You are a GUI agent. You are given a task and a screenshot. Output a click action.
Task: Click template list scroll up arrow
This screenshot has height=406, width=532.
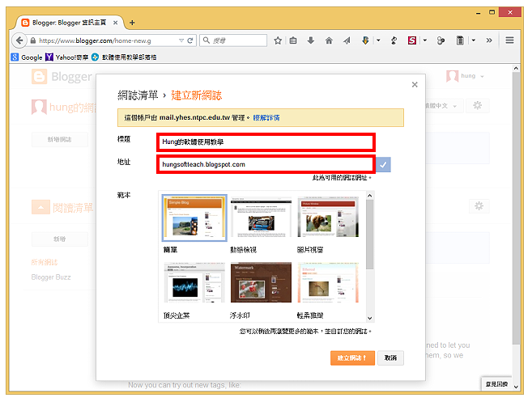(x=370, y=196)
